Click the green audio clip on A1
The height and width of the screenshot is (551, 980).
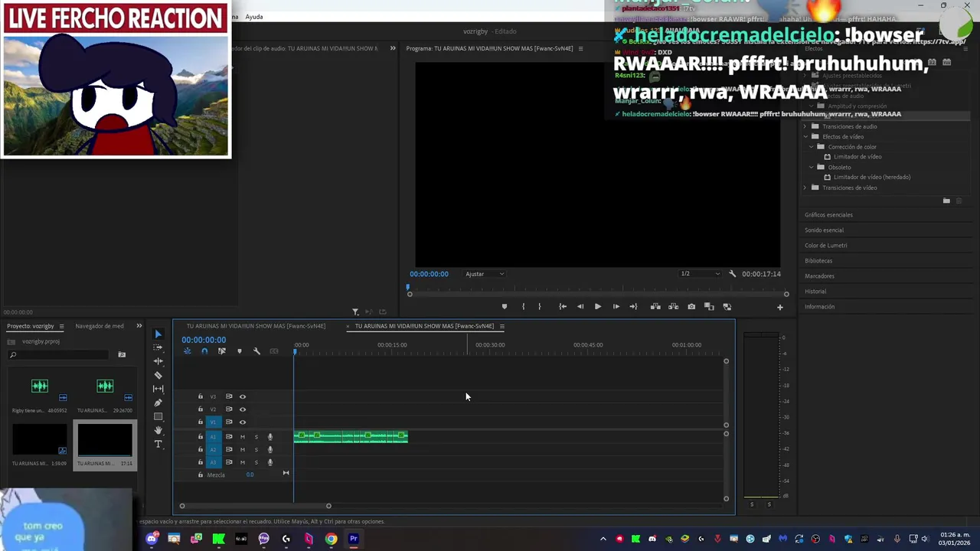point(351,437)
